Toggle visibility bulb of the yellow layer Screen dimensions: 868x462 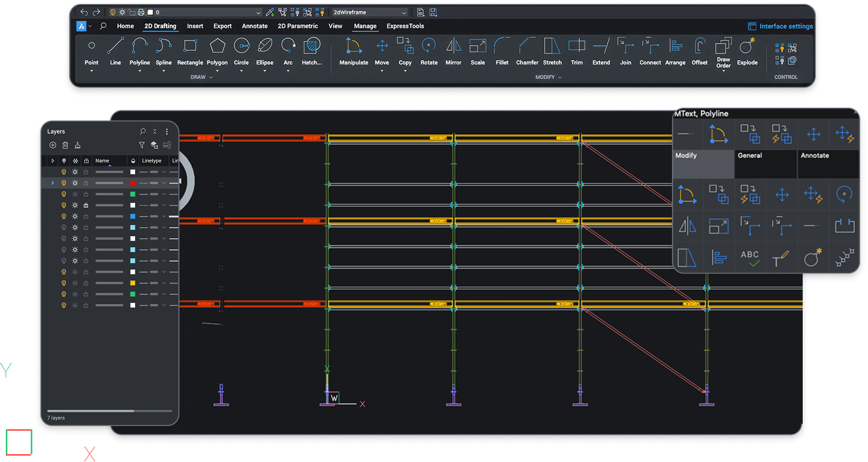pos(63,283)
